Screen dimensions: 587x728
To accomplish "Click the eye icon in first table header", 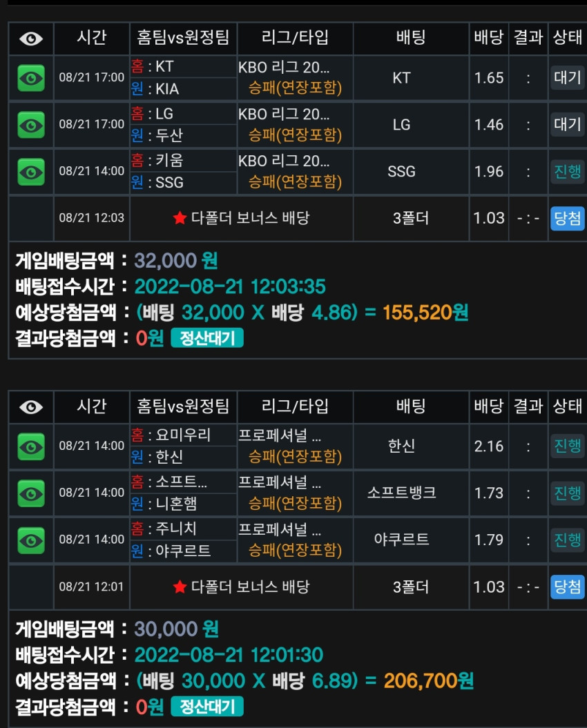I will coord(31,39).
